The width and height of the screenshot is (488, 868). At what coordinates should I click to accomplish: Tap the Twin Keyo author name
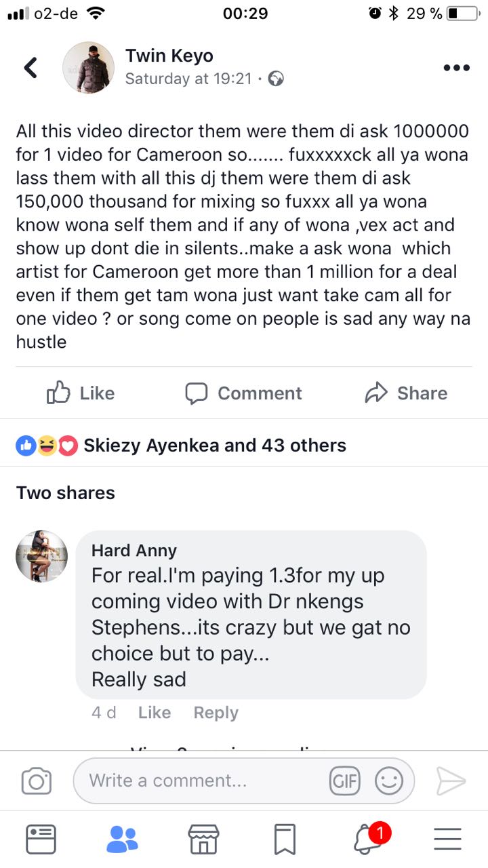click(x=169, y=56)
